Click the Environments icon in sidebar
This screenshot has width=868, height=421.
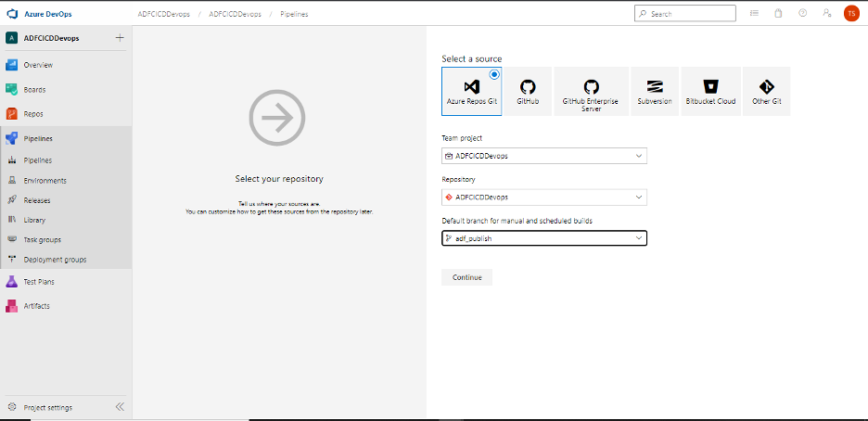12,180
